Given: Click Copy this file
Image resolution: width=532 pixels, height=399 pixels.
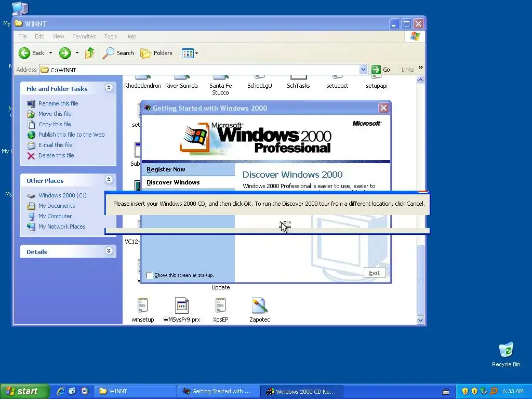Looking at the screenshot, I should 54,124.
